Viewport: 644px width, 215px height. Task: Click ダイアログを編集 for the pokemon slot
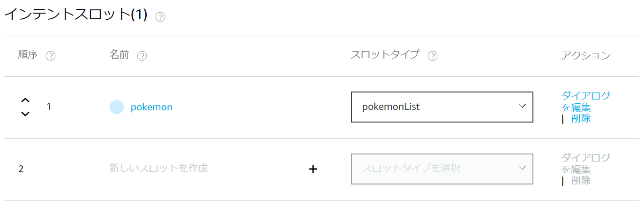[585, 101]
